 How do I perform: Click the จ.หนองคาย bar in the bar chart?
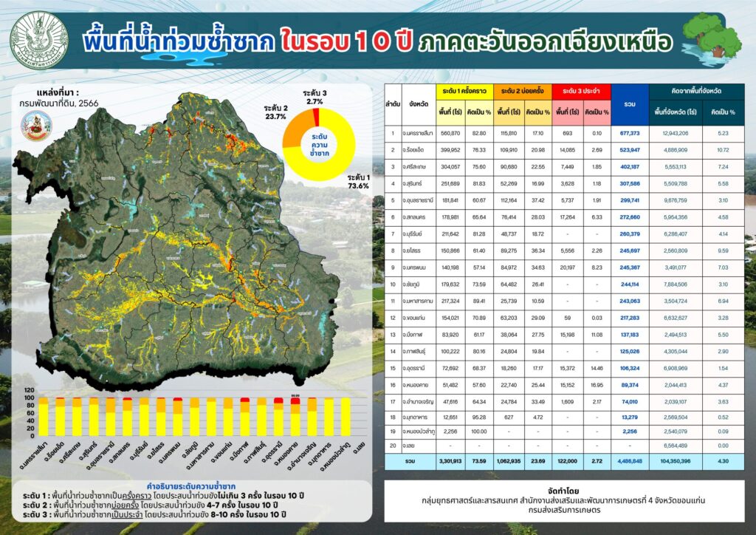click(x=295, y=418)
